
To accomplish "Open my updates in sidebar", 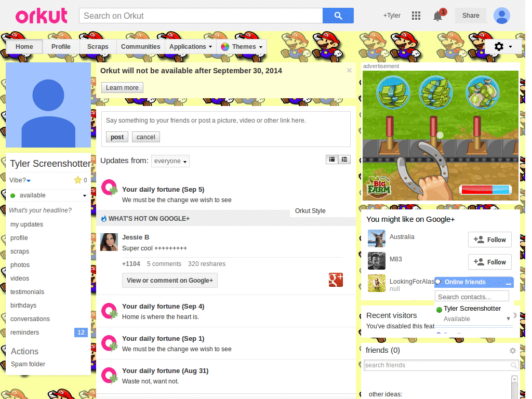I will click(x=27, y=224).
